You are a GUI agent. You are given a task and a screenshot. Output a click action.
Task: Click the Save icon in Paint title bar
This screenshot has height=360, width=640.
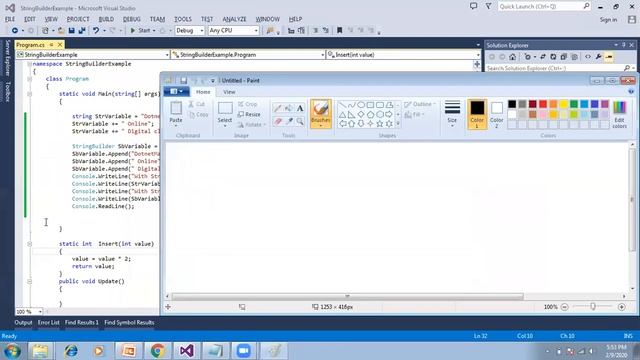183,80
